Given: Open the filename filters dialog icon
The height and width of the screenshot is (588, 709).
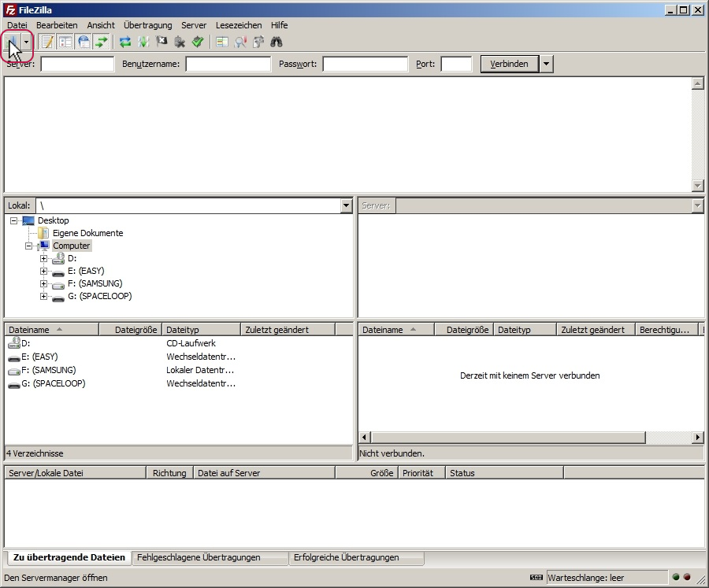Looking at the screenshot, I should [222, 43].
